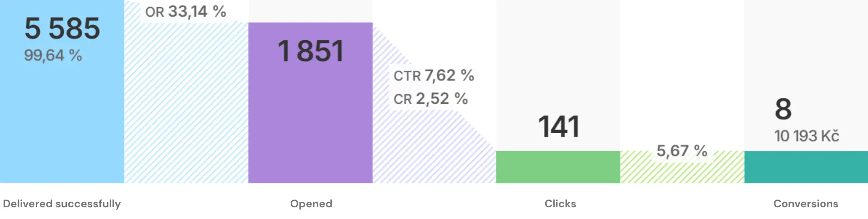Viewport: 868px width, 219px height.
Task: Click the 1 851 opened count
Action: tap(310, 51)
